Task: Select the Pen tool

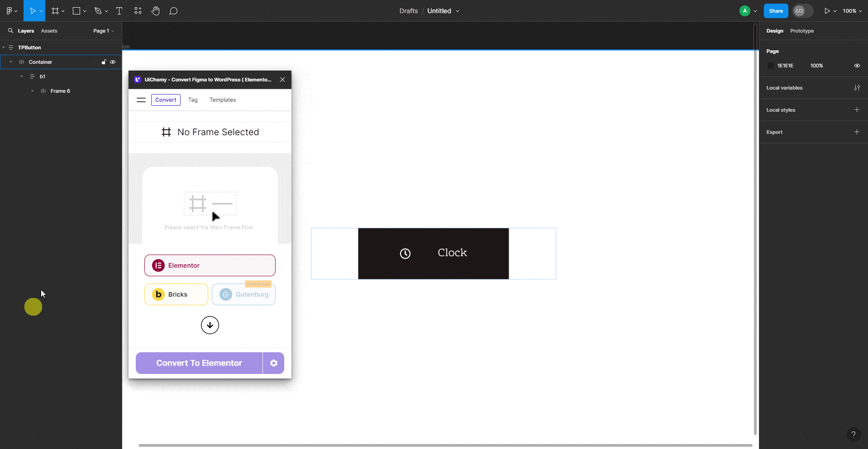Action: [98, 11]
